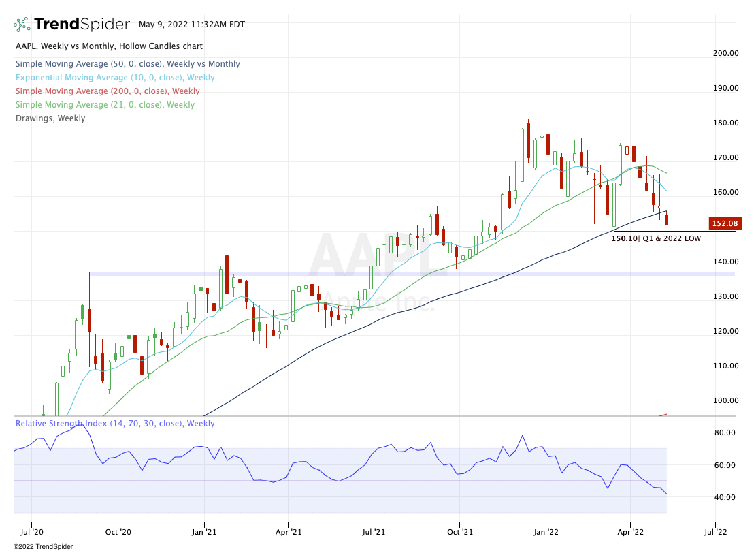Viewport: 756px width, 553px height.
Task: Click the Oct '21 date axis label
Action: click(x=460, y=532)
